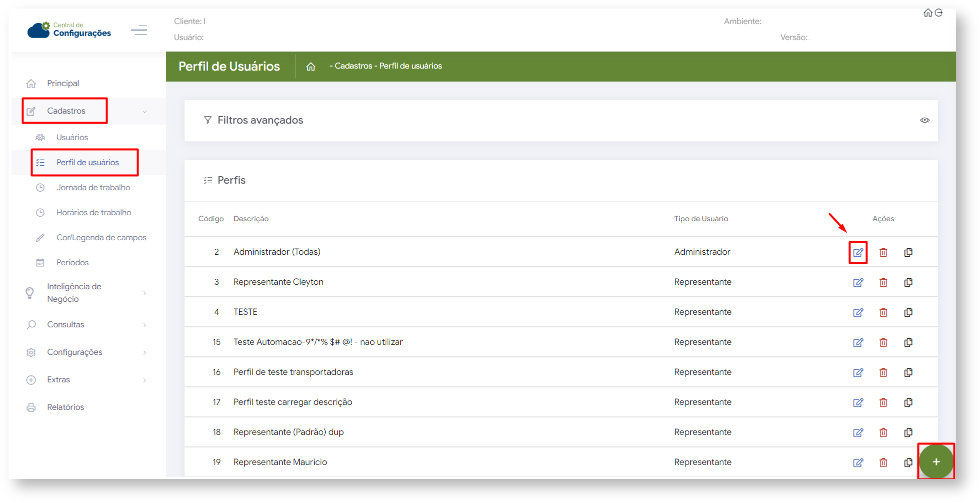Copy the Representante (Padrão) dup profile
980x503 pixels.
(x=908, y=432)
